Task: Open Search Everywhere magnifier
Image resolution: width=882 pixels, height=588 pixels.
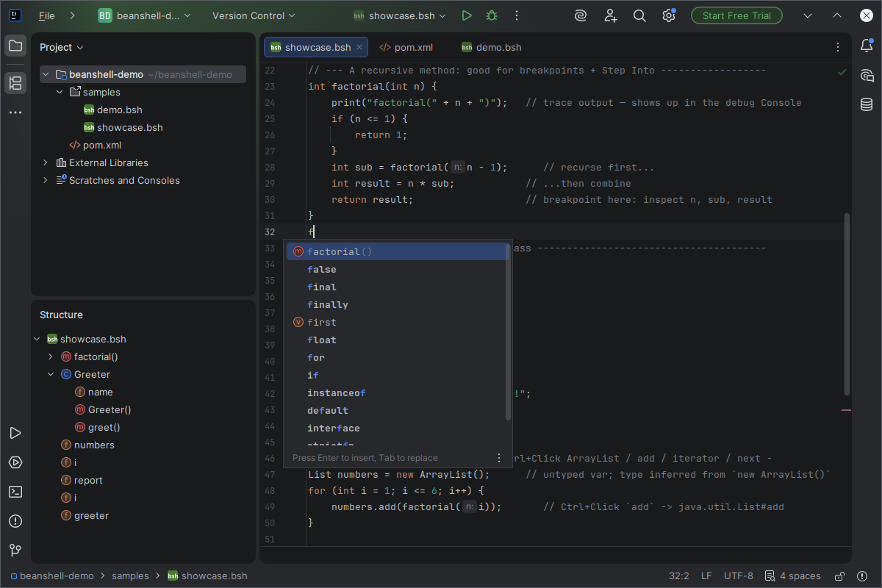Action: [639, 15]
